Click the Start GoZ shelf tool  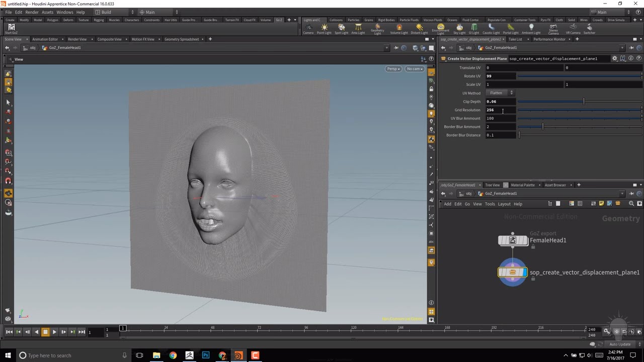(x=11, y=28)
